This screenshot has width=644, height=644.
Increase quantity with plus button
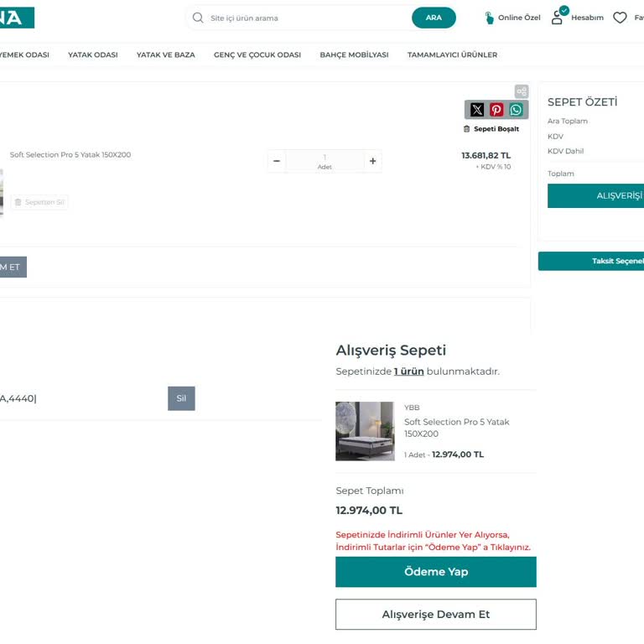[x=372, y=161]
